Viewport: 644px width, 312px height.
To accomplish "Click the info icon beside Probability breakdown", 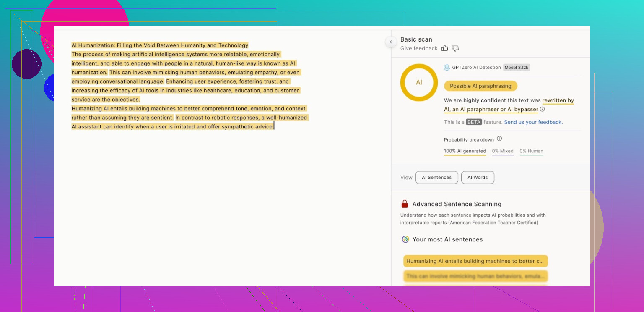I will 499,139.
